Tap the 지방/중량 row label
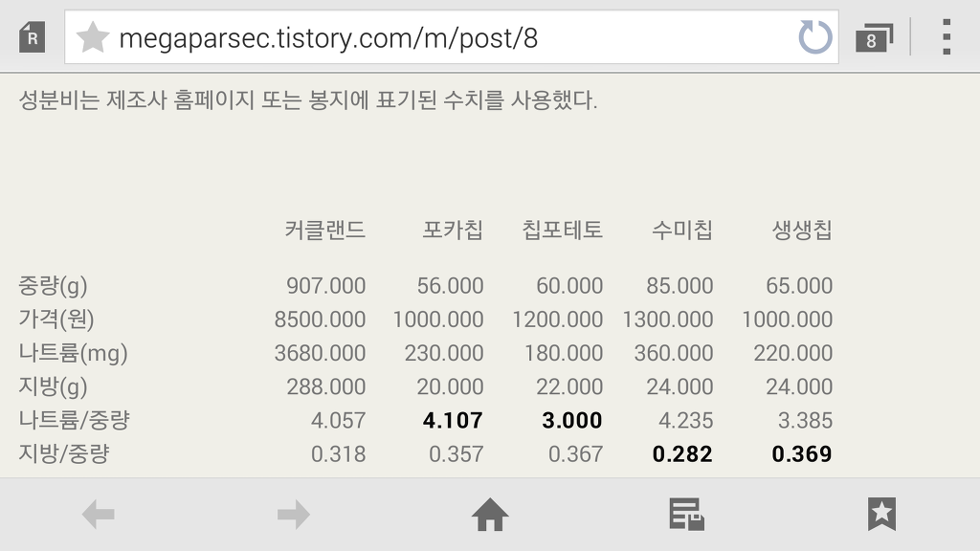Screen dimensions: 980x551 64,453
